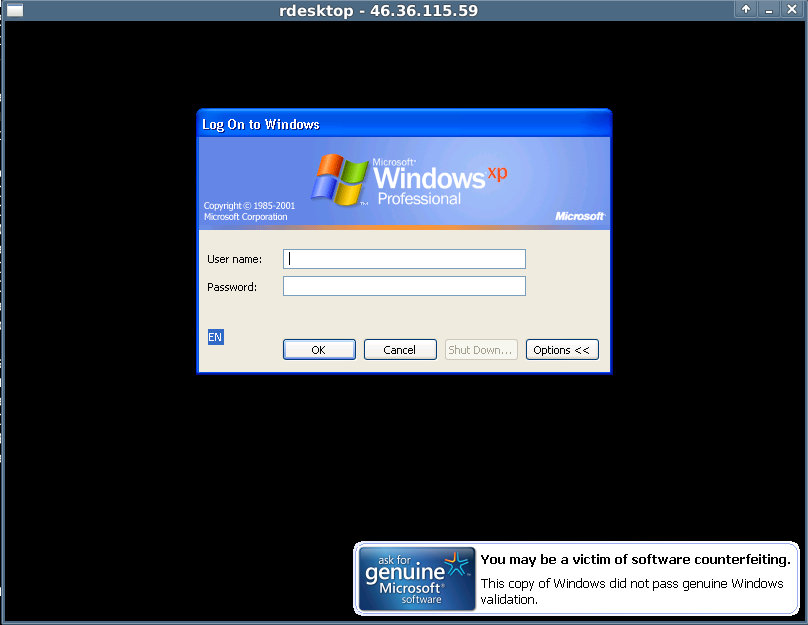Collapse options with the Options << button

point(562,350)
